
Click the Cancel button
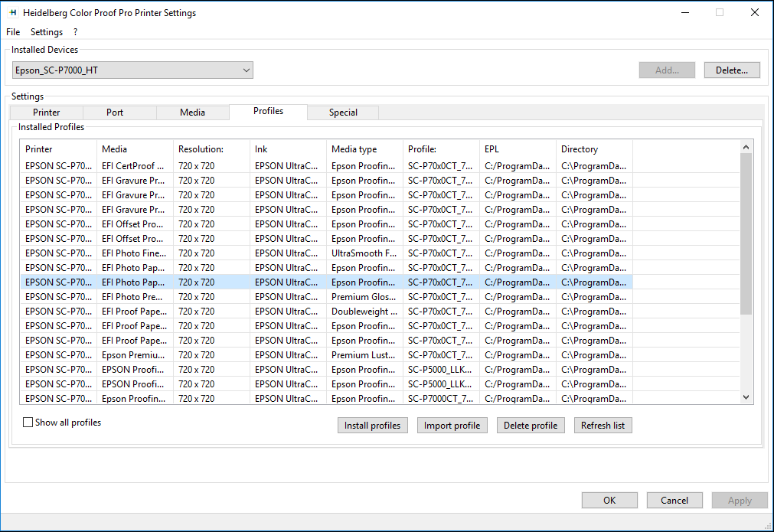(674, 501)
